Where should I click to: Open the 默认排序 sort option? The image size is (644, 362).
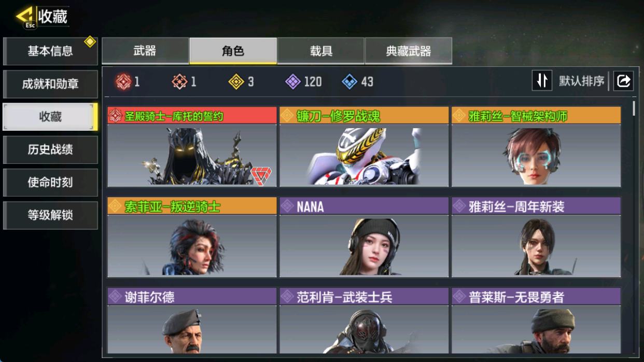point(581,81)
